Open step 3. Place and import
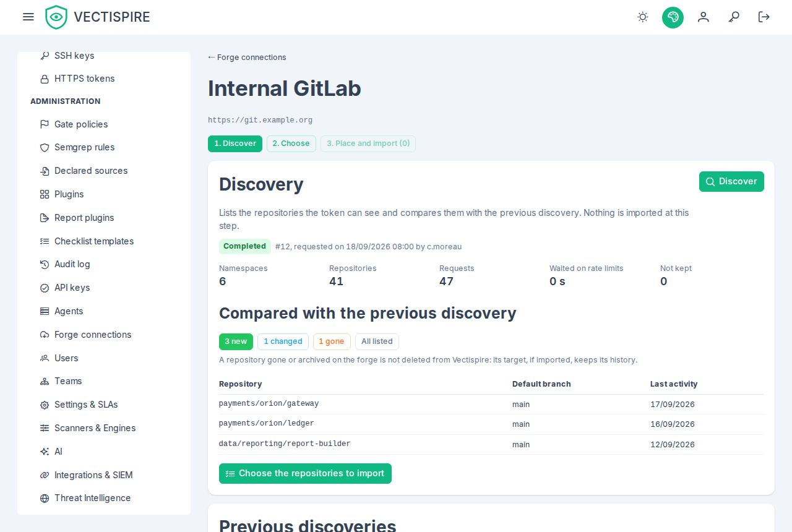 [368, 144]
